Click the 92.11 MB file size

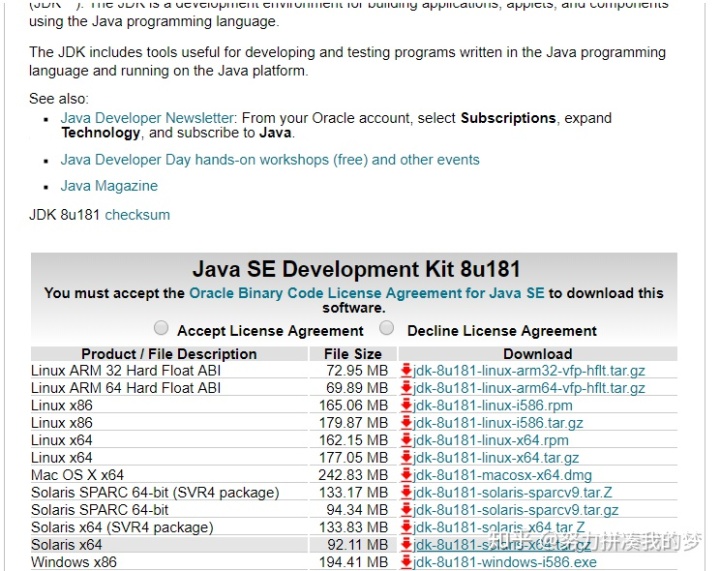tap(358, 545)
